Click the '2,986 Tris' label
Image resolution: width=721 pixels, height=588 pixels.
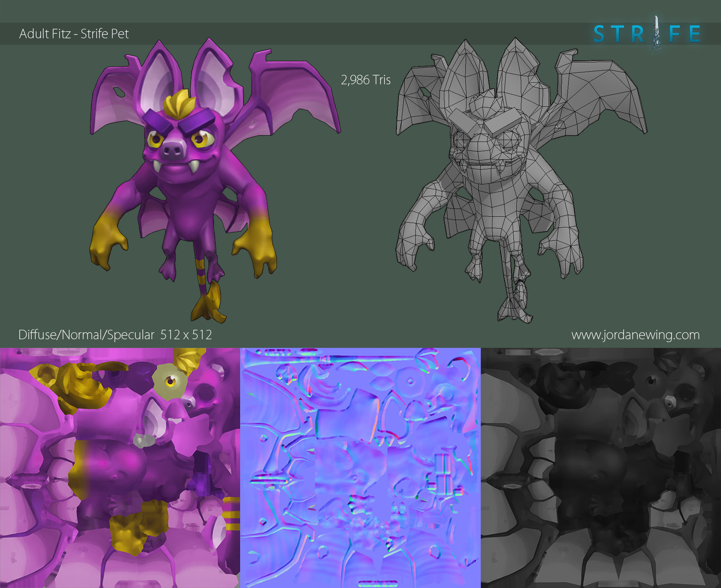[x=366, y=80]
